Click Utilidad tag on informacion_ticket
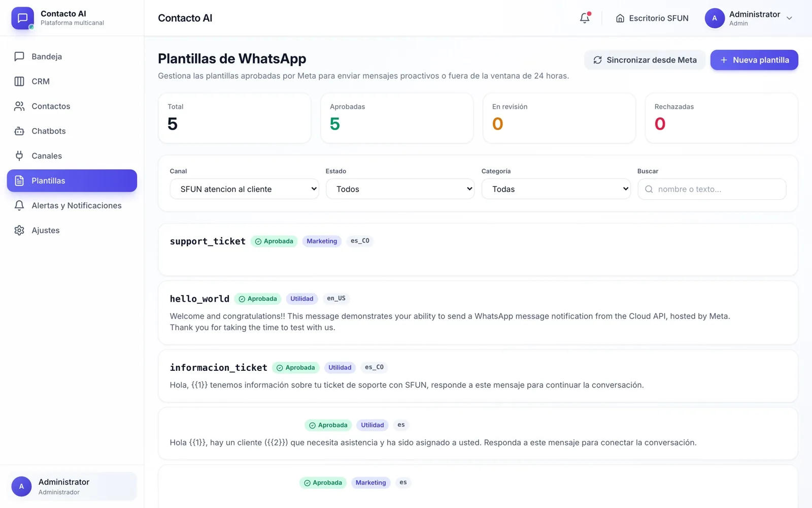The width and height of the screenshot is (812, 508). [x=340, y=368]
